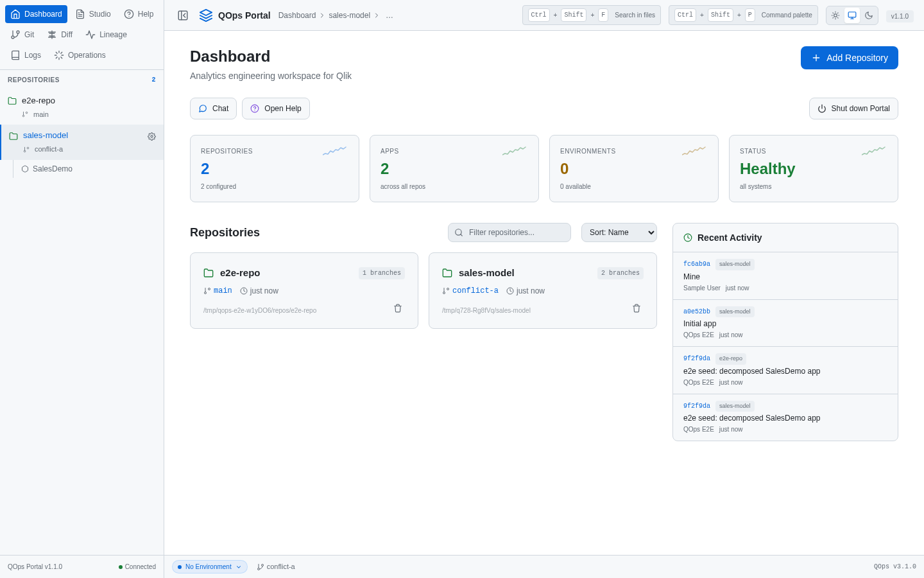This screenshot has height=578, width=924.
Task: Go to the Git section
Action: click(22, 35)
